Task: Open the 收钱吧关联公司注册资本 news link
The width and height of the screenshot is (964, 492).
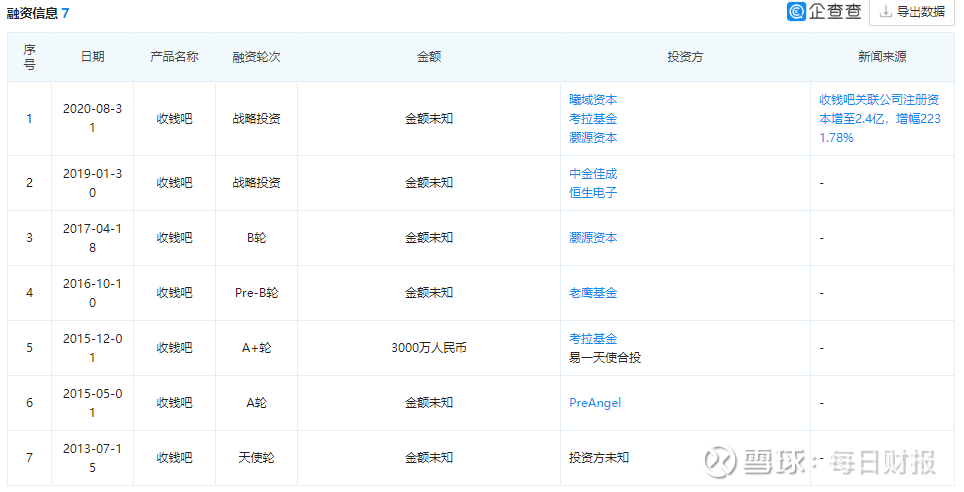Action: (x=880, y=119)
